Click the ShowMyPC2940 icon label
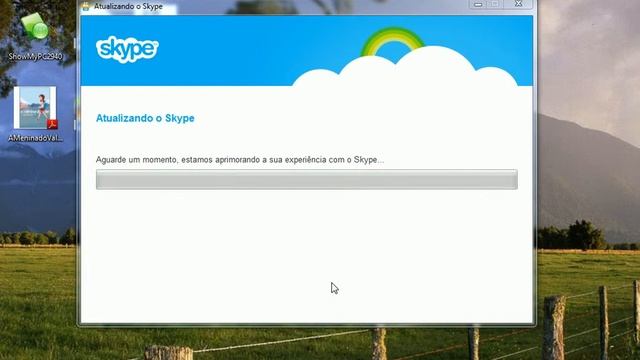 (x=36, y=56)
